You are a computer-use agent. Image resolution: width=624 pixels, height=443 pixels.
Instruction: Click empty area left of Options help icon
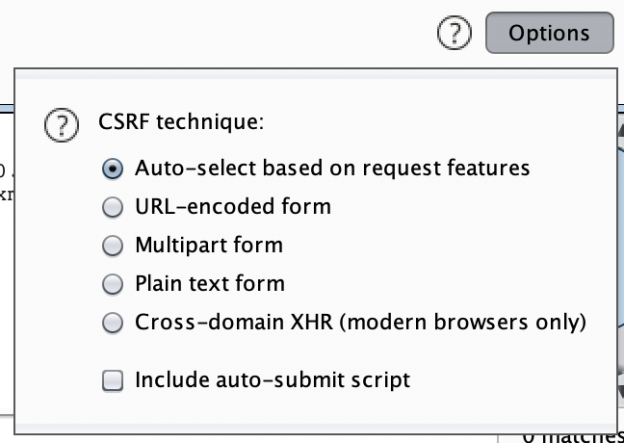[300, 33]
